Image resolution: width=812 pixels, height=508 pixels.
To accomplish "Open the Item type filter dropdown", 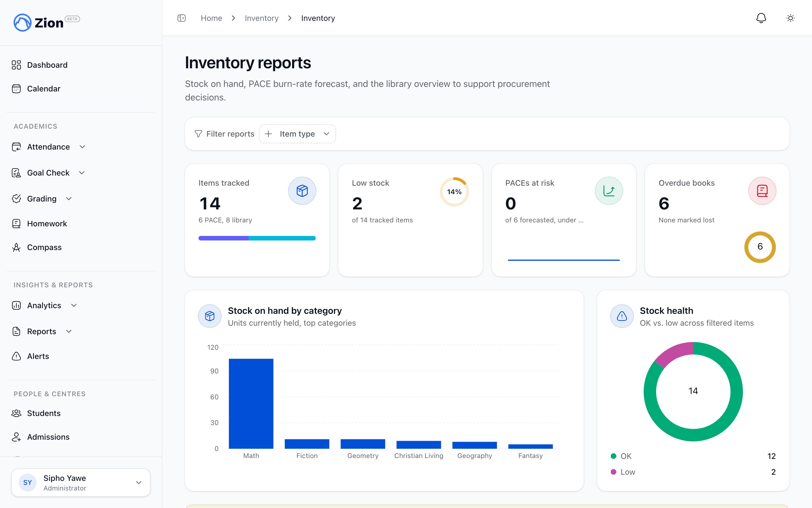I will (297, 134).
